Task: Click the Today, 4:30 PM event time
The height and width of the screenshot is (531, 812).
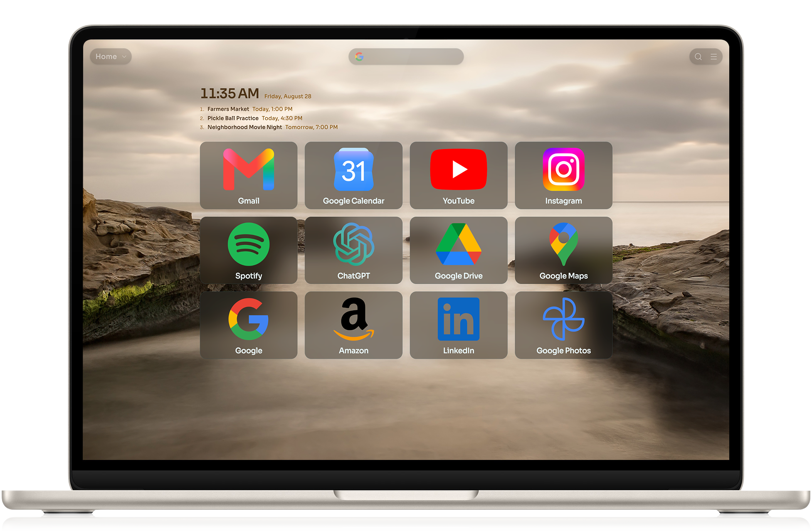Action: 282,118
